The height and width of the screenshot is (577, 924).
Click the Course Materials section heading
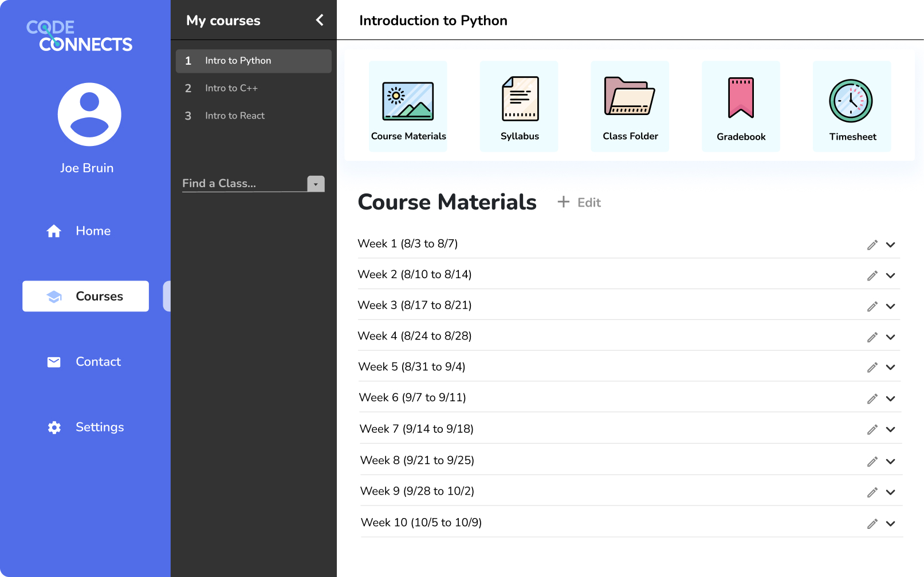pos(447,202)
